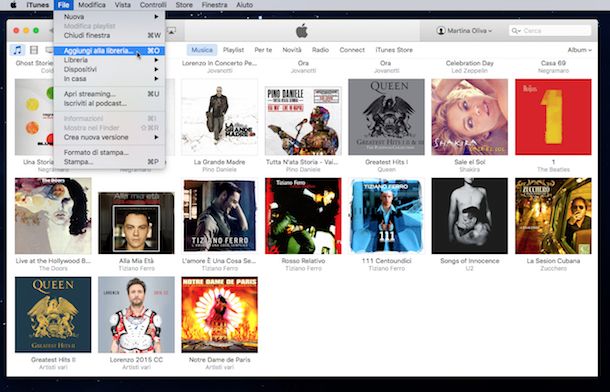Viewport: 610px width, 392px height.
Task: Switch to the Novità tab
Action: click(x=292, y=50)
